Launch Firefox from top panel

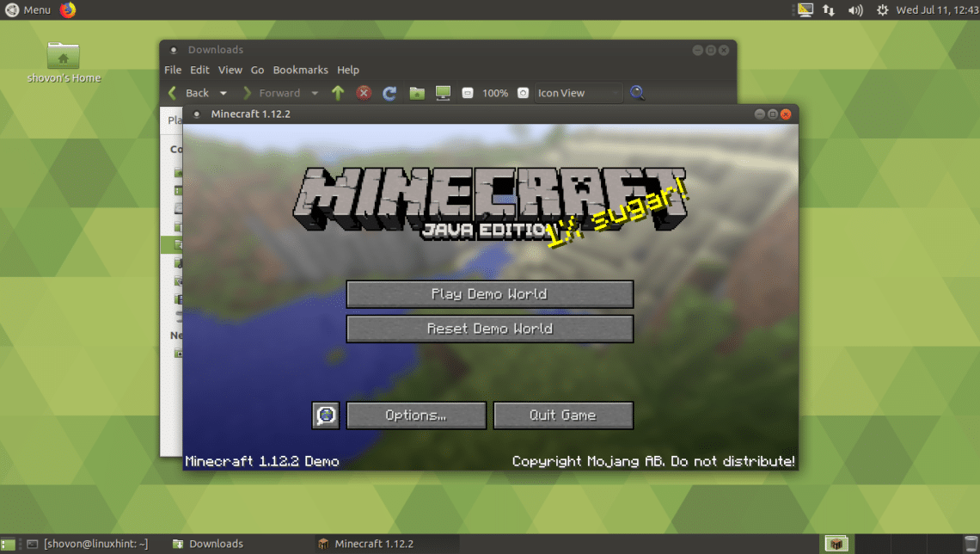click(x=68, y=10)
